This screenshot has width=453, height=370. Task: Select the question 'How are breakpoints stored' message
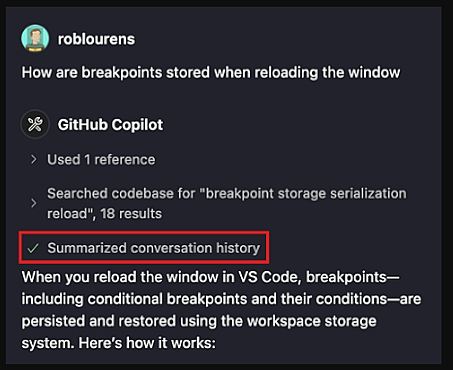[211, 72]
